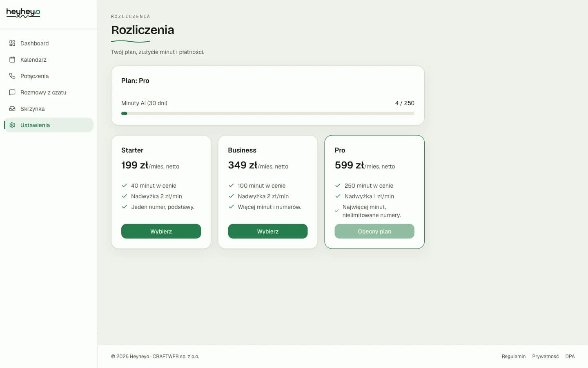Click the Połączenia phone icon
Viewport: 588px width, 368px height.
click(x=12, y=76)
